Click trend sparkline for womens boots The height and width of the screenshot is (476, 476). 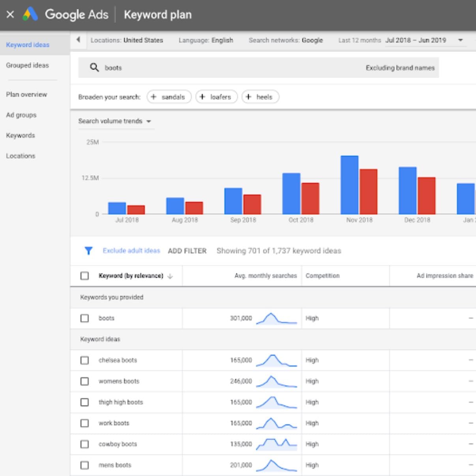tap(276, 381)
